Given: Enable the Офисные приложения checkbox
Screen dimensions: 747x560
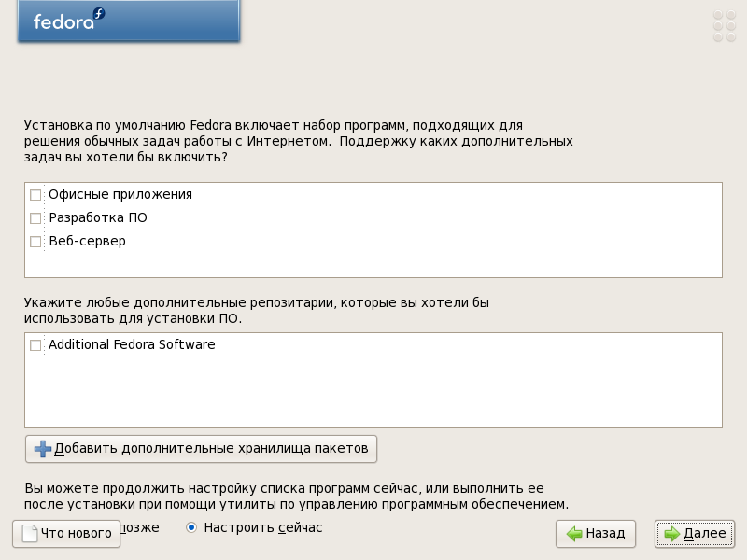Looking at the screenshot, I should tap(35, 195).
